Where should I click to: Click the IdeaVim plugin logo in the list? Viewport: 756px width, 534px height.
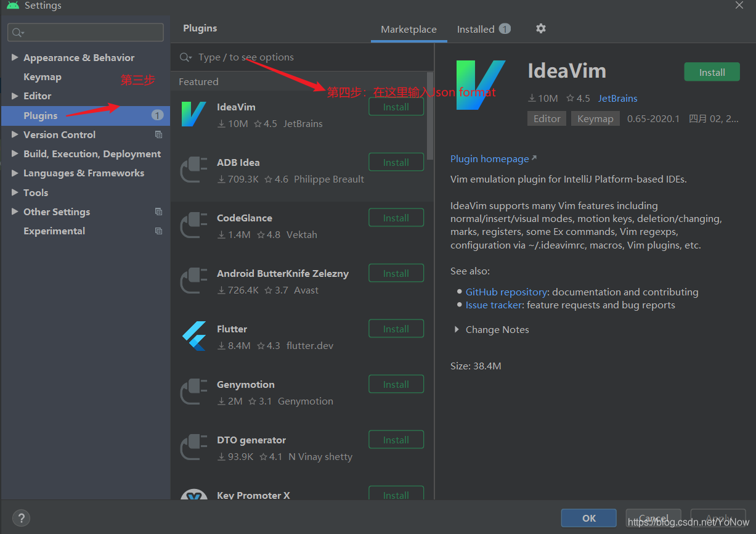[193, 115]
